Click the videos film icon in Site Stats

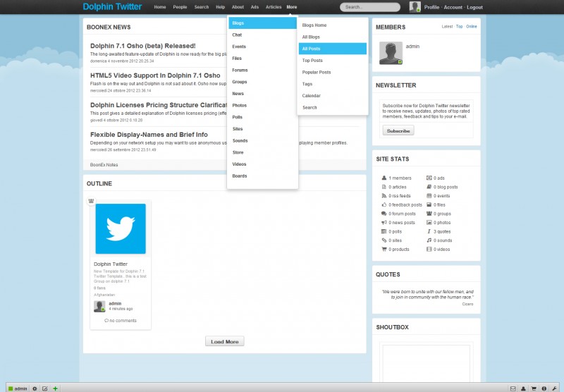coord(429,249)
